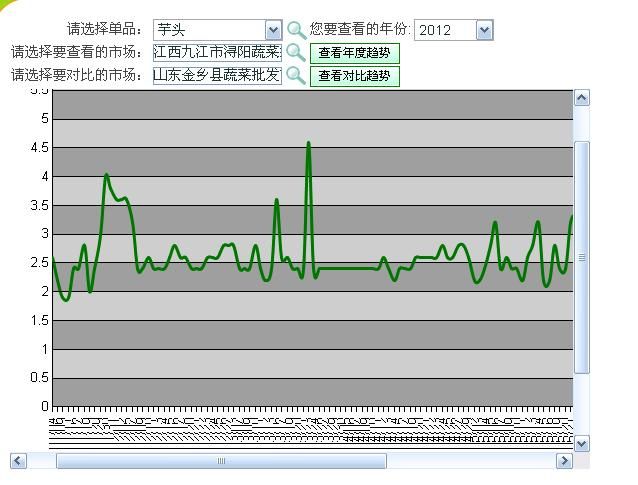Click the vertical scrollbar thumb

tap(582, 258)
